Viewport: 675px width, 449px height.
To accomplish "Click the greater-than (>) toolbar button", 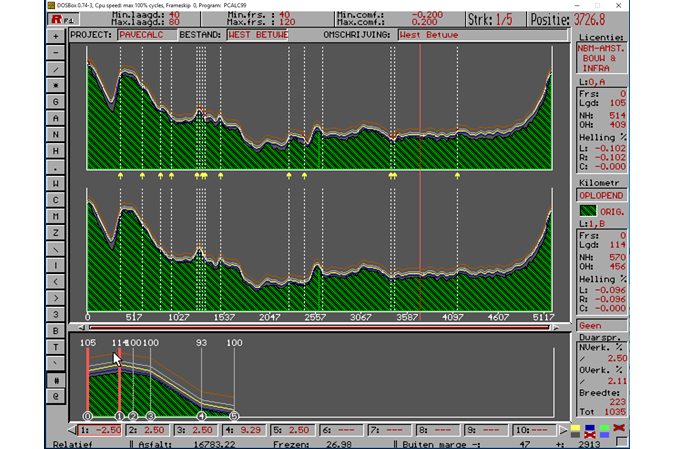I will tap(56, 298).
